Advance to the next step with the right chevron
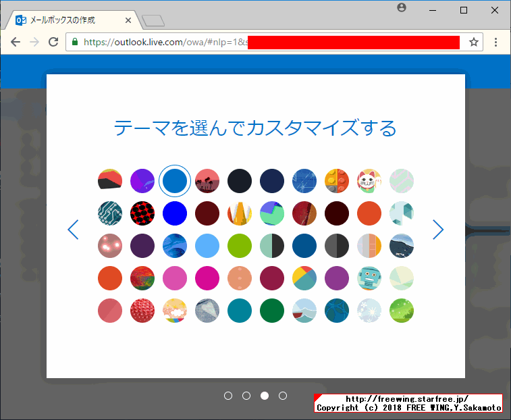Screen dimensions: 511x420 pyautogui.click(x=438, y=230)
